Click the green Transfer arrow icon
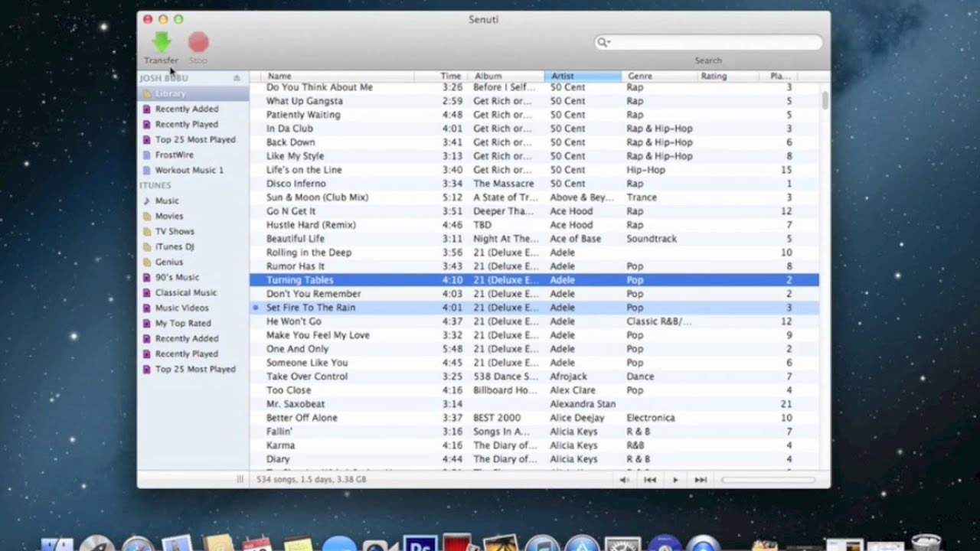980x551 pixels. 161,42
